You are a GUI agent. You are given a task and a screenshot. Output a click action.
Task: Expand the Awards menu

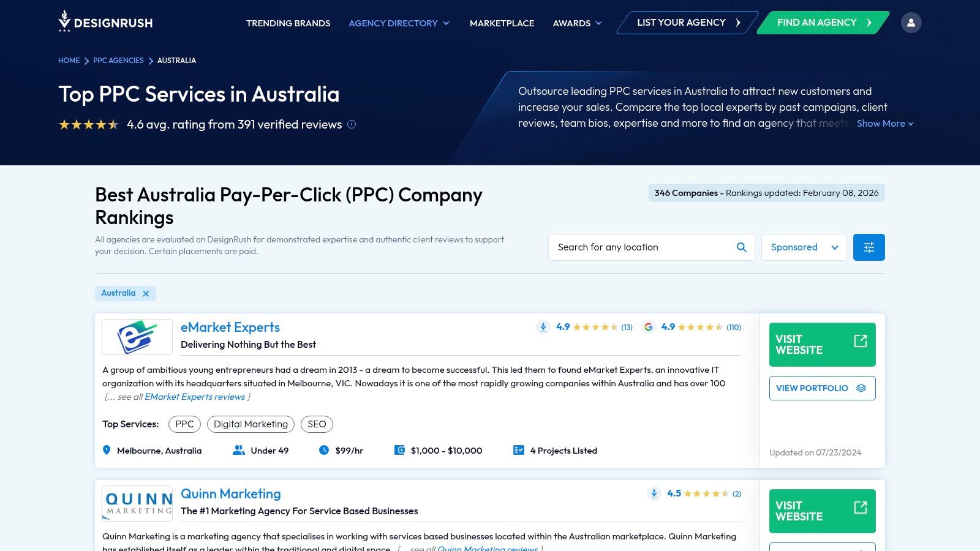[578, 23]
